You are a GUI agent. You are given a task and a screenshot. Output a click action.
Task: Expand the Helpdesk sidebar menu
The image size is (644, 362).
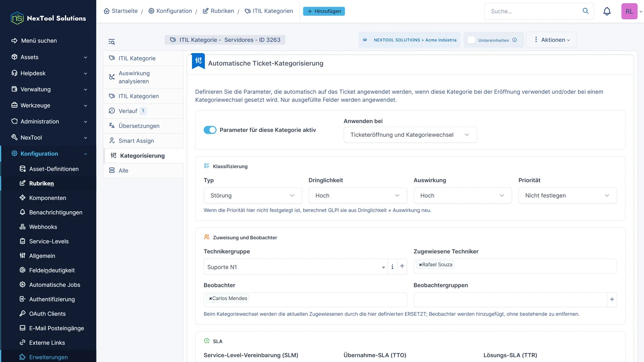tap(48, 73)
